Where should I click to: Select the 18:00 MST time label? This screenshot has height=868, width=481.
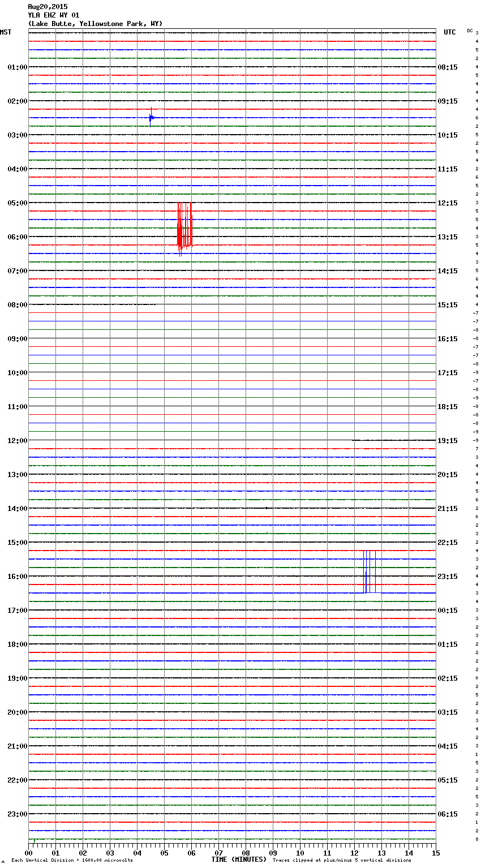(x=18, y=644)
